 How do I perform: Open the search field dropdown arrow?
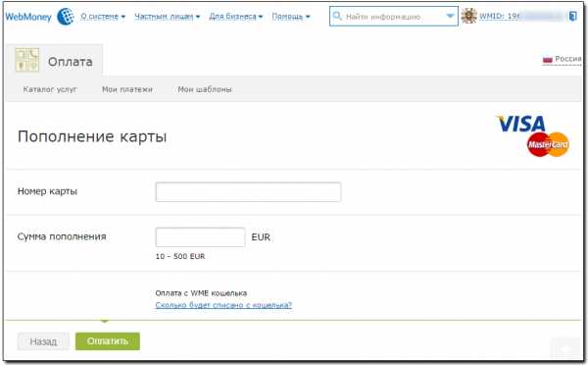[x=450, y=16]
